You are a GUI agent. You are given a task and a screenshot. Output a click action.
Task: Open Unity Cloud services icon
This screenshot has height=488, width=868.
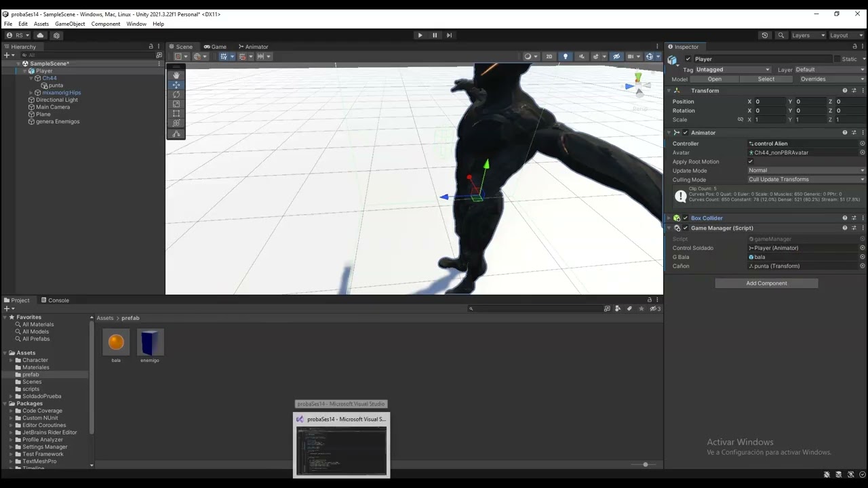[x=40, y=35]
